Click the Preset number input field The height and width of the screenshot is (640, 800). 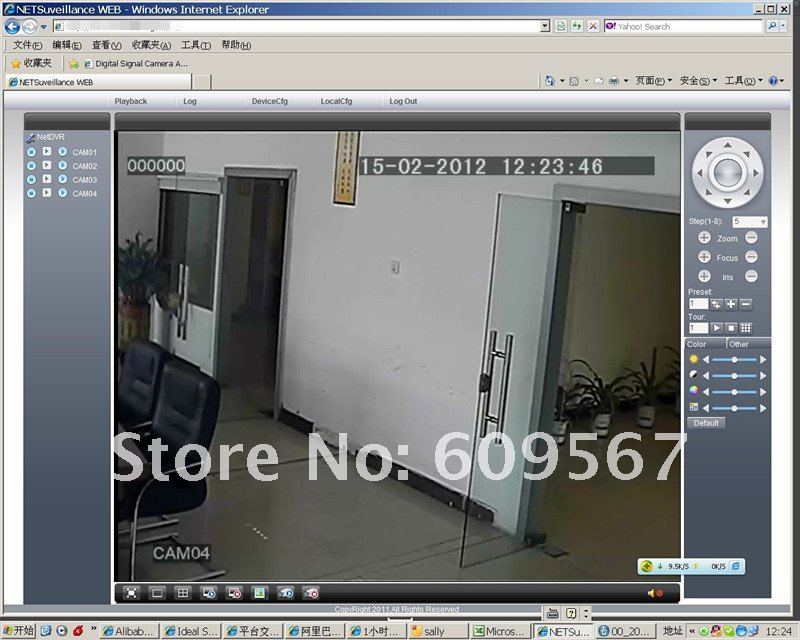click(x=698, y=304)
